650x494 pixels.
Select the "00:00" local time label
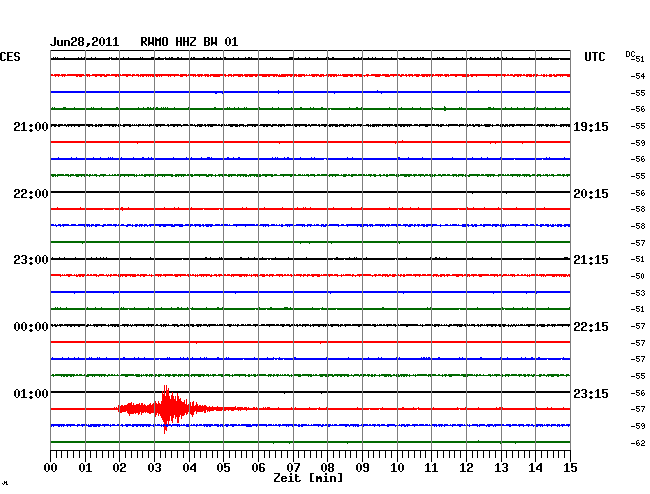pyautogui.click(x=31, y=327)
